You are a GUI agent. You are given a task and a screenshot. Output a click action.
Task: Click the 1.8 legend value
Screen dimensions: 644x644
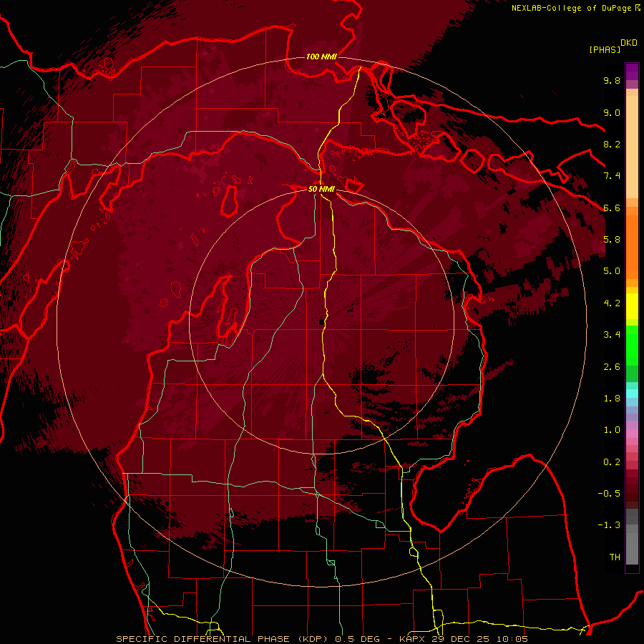[612, 399]
